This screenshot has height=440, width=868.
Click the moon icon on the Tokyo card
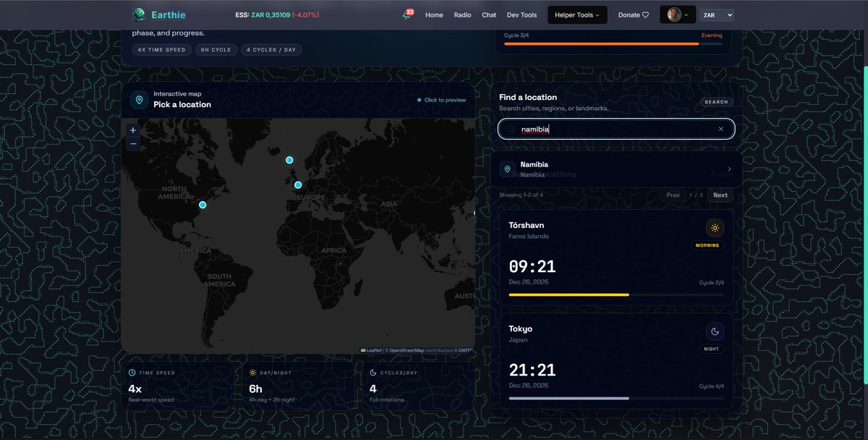715,331
